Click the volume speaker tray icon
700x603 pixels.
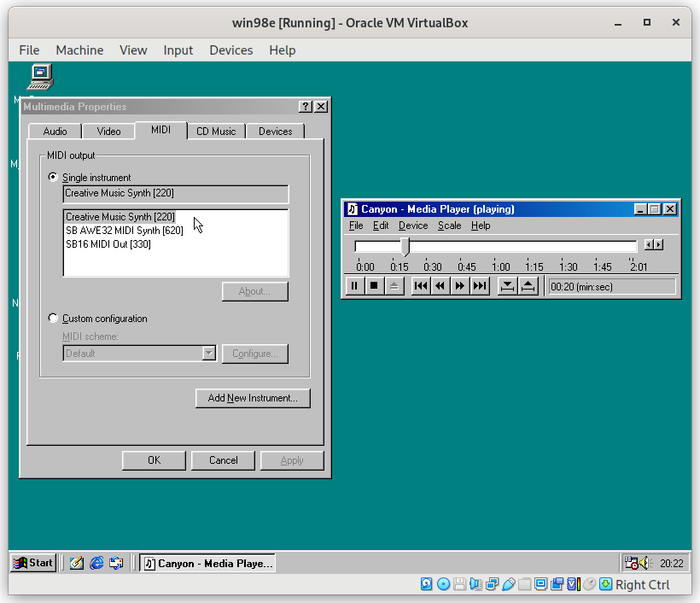click(x=645, y=563)
